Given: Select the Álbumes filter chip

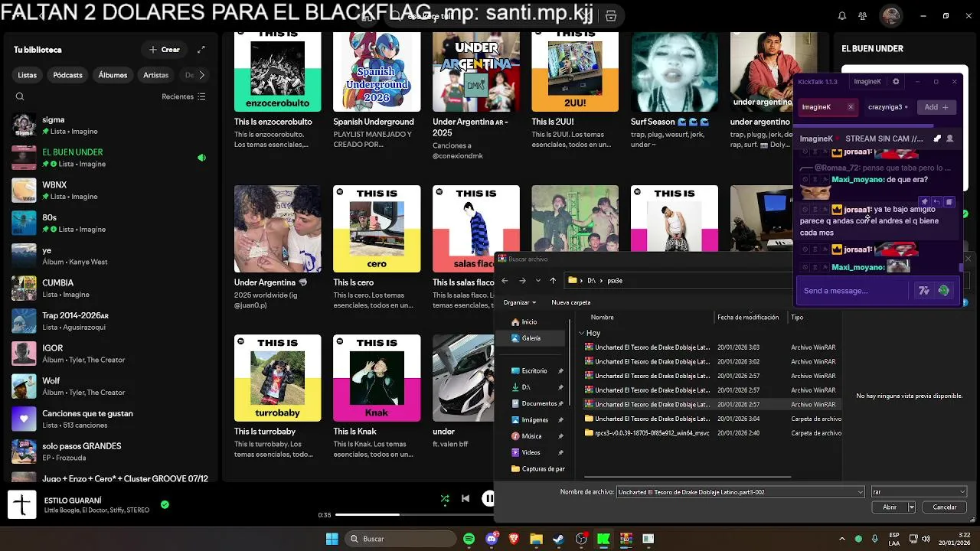Looking at the screenshot, I should click(113, 75).
